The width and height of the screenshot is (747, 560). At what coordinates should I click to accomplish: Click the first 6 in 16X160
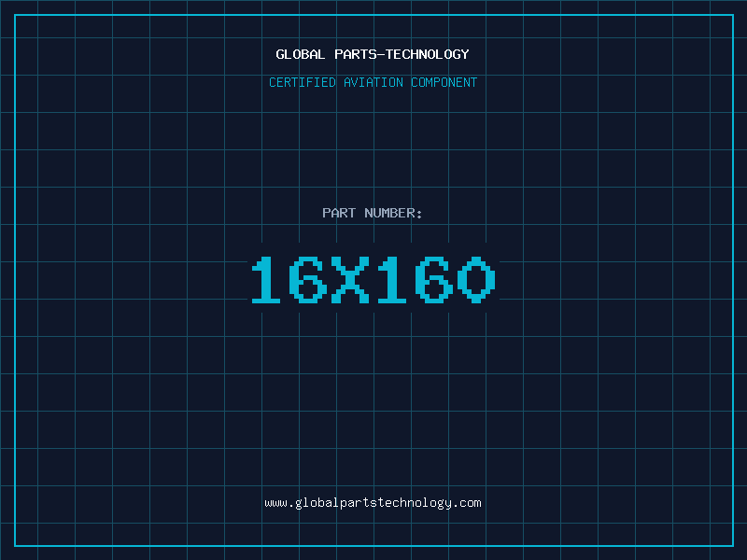[x=308, y=280]
